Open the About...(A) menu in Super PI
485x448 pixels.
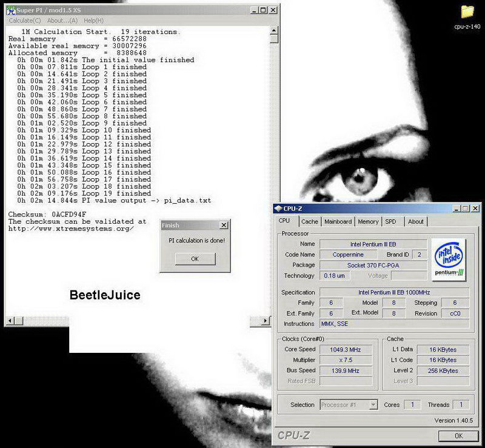point(63,21)
